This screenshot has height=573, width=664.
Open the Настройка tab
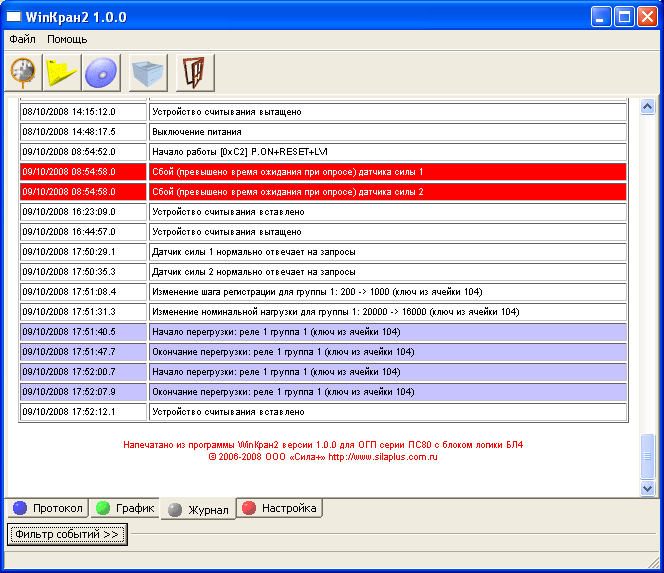(x=279, y=508)
